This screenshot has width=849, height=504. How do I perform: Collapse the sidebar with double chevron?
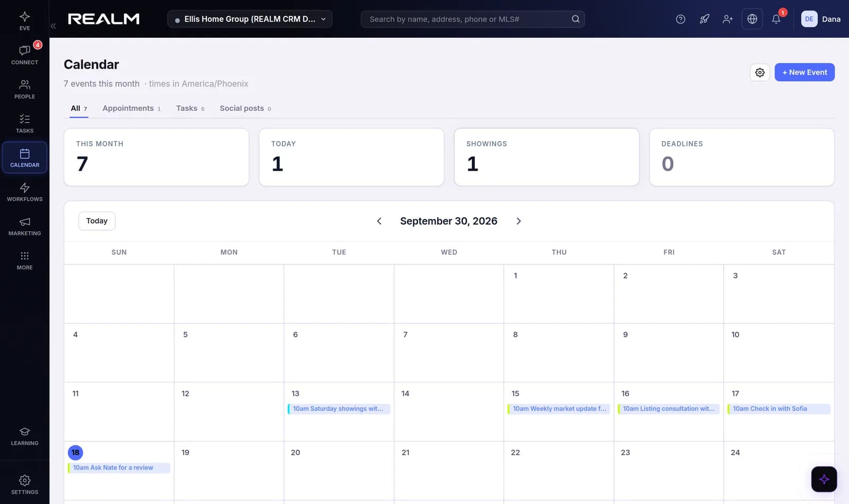(53, 25)
